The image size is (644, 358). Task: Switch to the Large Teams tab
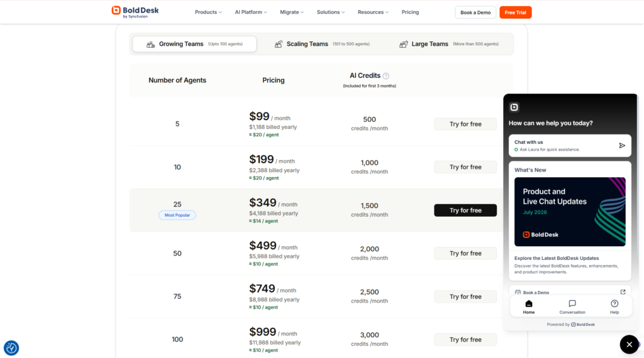[449, 44]
